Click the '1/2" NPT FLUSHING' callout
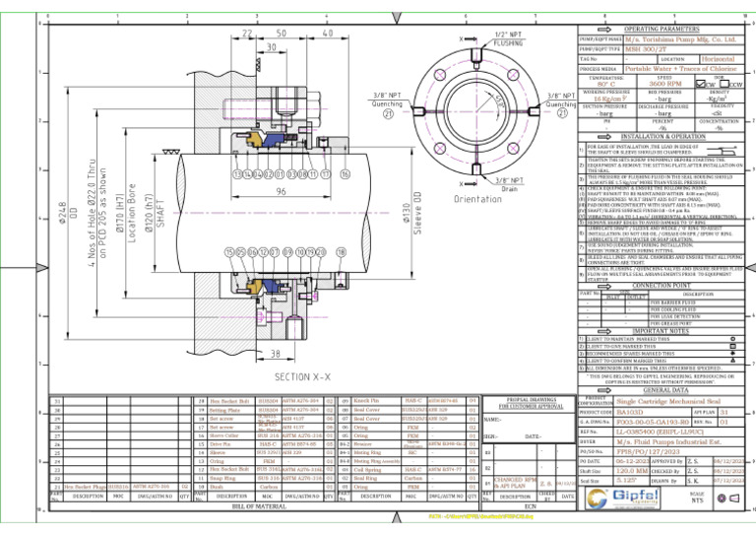Screen dimensions: 756x535 (x=508, y=39)
